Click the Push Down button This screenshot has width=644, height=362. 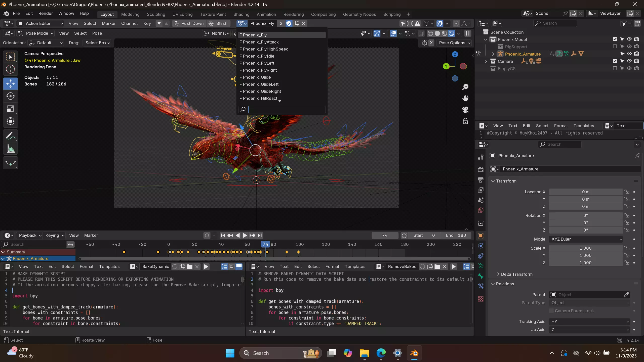click(189, 23)
